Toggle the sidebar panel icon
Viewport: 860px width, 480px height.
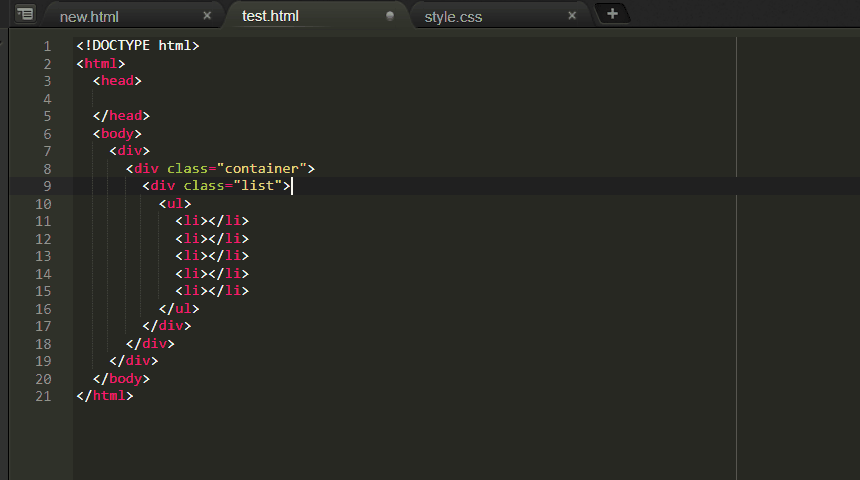25,13
